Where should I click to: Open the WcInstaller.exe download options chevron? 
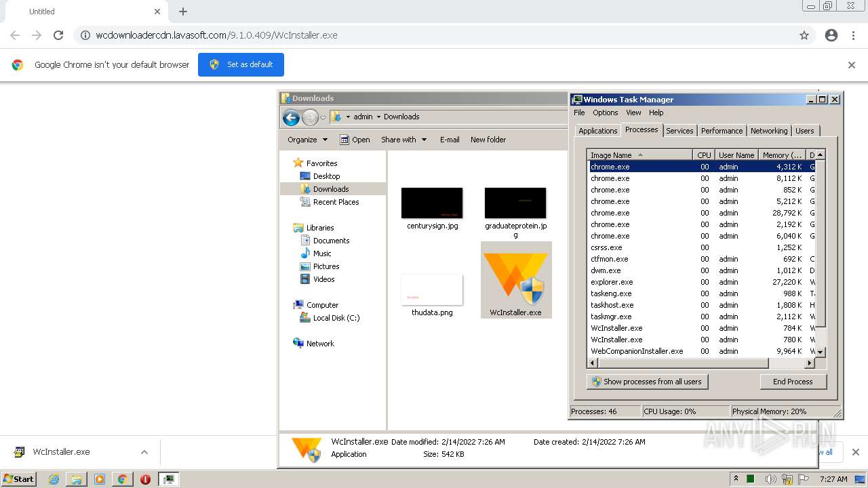click(x=144, y=452)
